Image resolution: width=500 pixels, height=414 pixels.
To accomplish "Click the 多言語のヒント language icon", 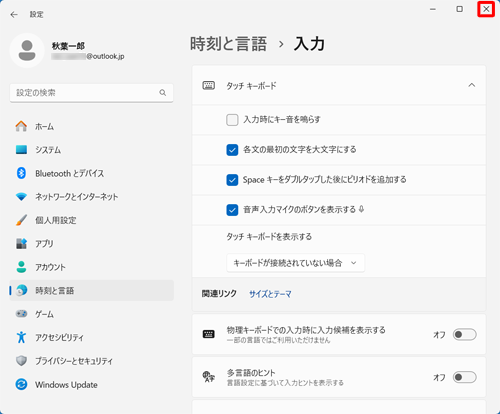I will (x=209, y=377).
